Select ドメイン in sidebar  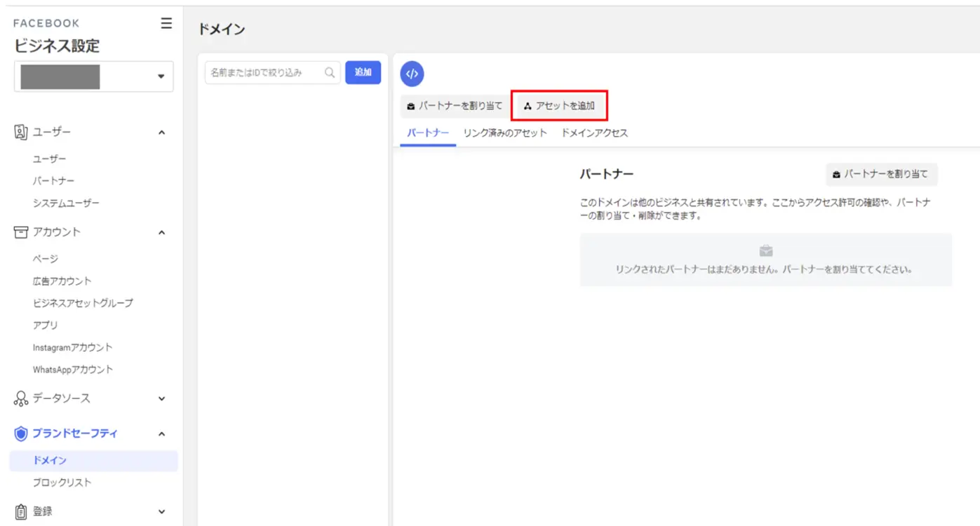tap(93, 461)
